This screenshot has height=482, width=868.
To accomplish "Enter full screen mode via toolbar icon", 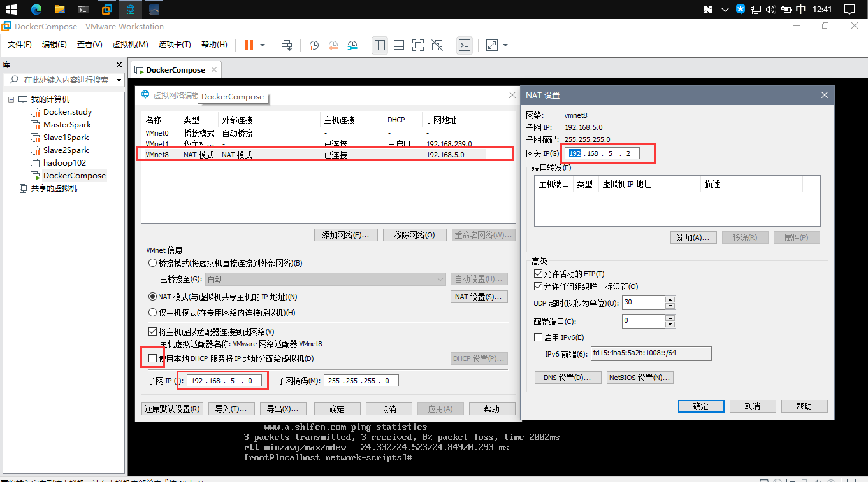I will click(418, 45).
